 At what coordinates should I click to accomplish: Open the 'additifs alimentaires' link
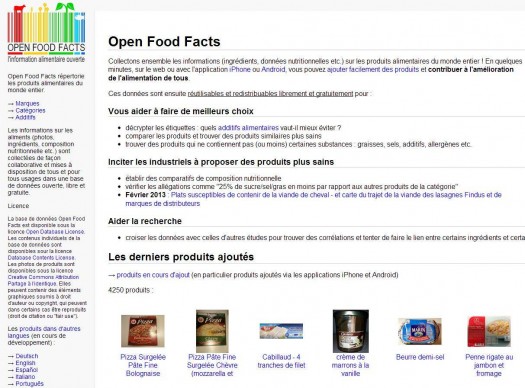pos(248,128)
